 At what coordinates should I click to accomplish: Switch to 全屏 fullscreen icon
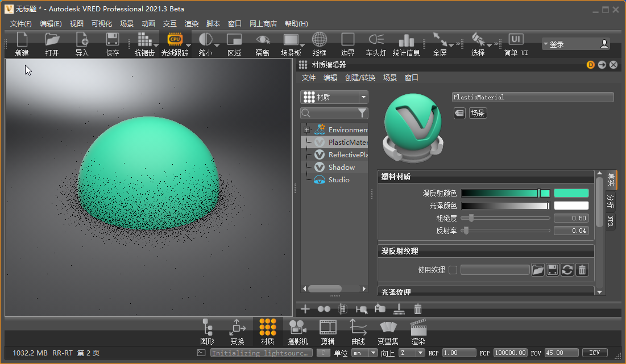[440, 44]
